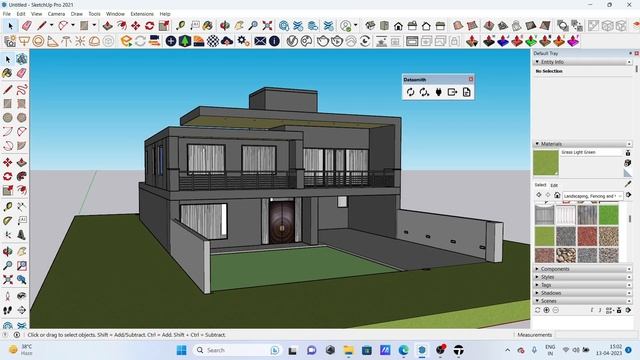Click the sample paint eyedropper in Materials
This screenshot has width=640, height=360.
[x=628, y=184]
